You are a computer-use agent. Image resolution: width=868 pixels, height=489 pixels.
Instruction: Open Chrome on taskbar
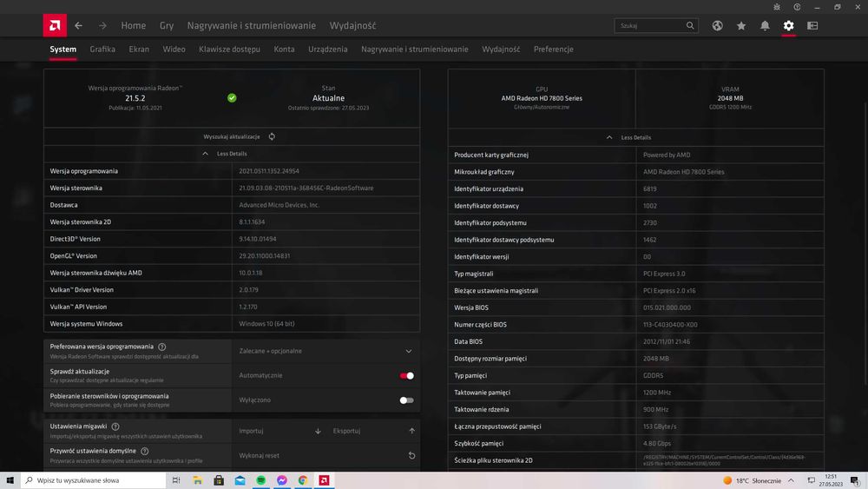[303, 480]
